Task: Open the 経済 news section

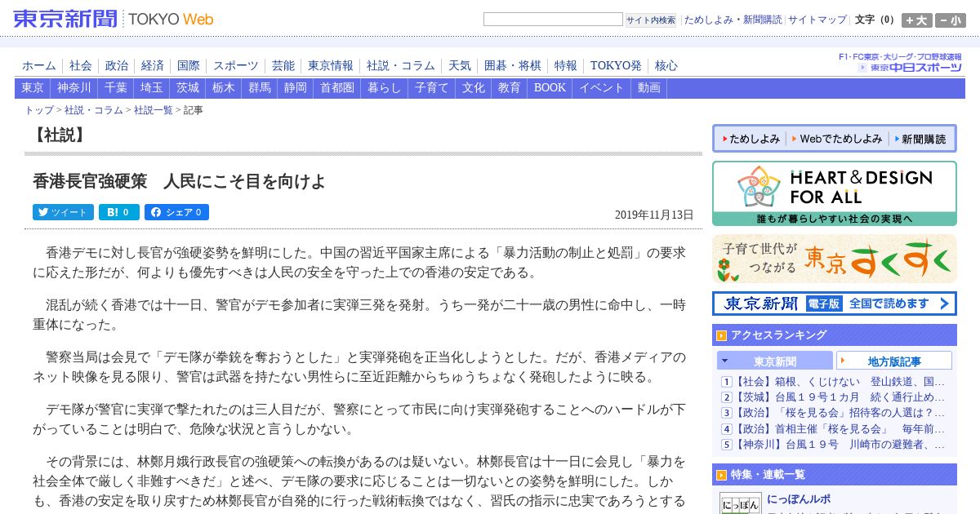Action: point(153,66)
